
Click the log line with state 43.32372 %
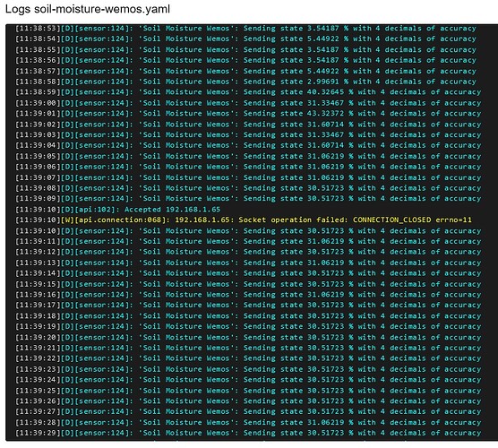248,114
